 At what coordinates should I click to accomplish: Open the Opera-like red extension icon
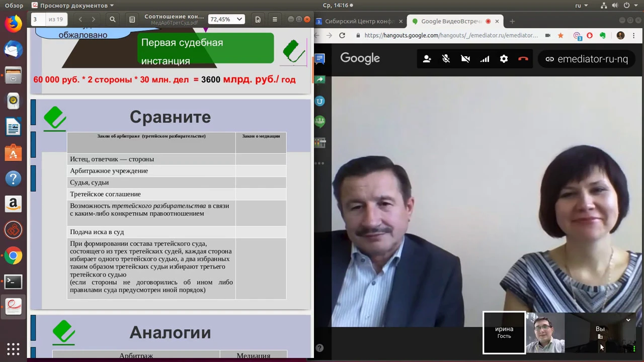590,35
